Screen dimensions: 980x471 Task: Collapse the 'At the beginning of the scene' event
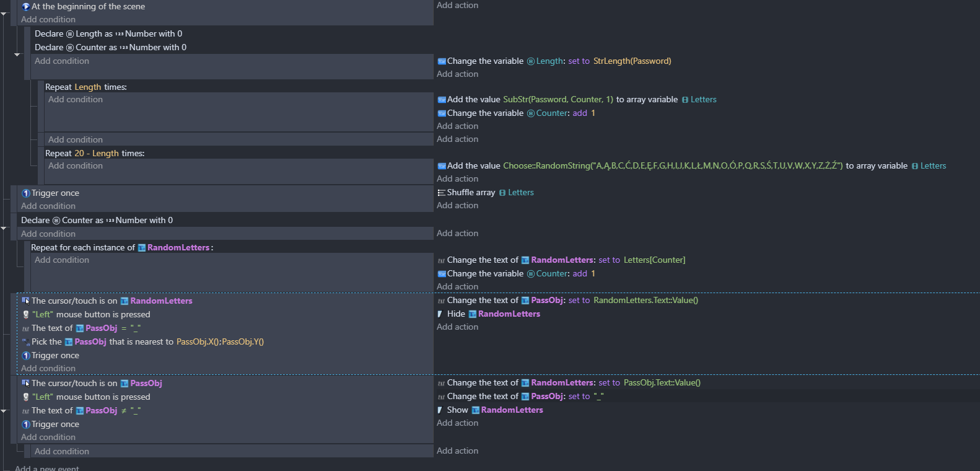coord(4,13)
